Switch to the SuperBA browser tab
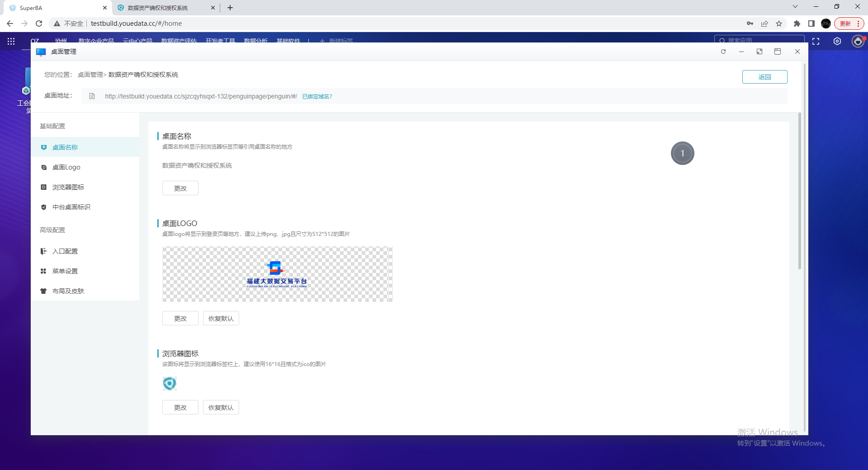Image resolution: width=868 pixels, height=470 pixels. (59, 8)
